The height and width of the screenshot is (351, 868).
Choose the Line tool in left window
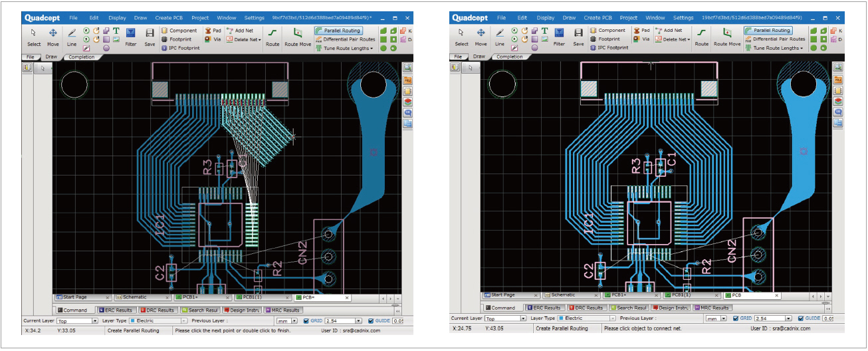(x=72, y=35)
